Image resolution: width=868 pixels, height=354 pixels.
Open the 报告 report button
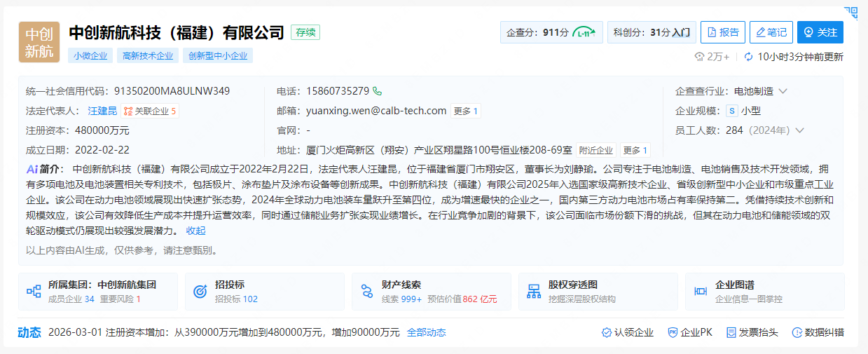722,32
